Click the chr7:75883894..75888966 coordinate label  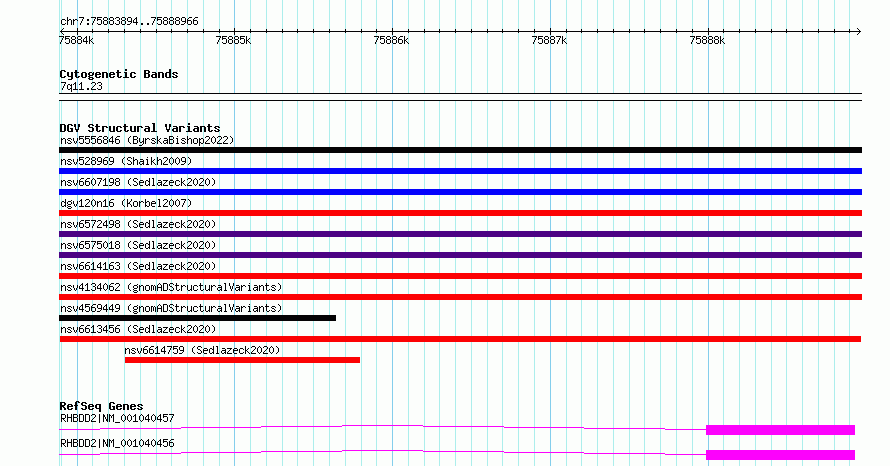(129, 22)
